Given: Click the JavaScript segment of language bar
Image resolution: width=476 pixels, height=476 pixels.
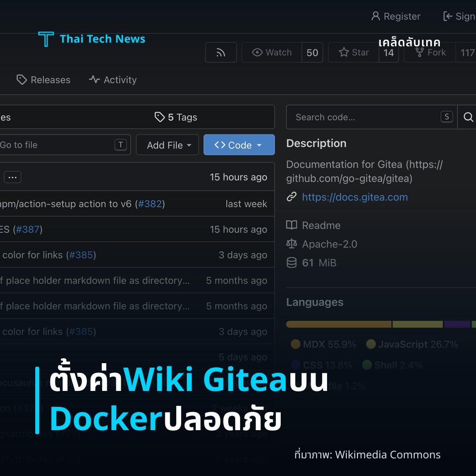Looking at the screenshot, I should pos(418,324).
